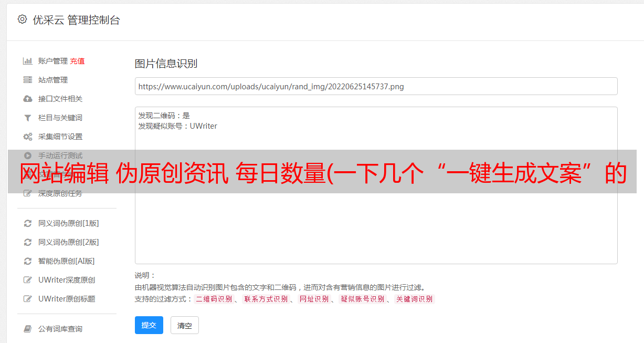Screen dimensions: 644x343
Task: Click the recognition result text area
Action: tap(376, 185)
